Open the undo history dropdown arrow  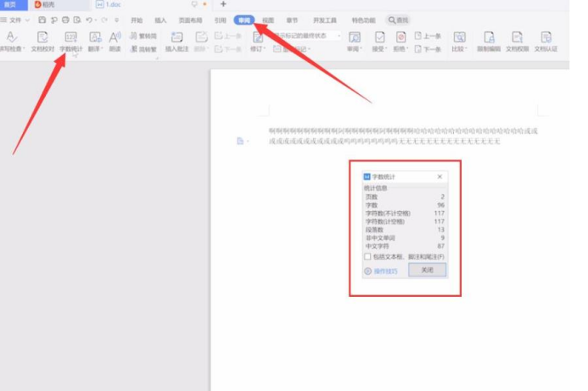tap(96, 20)
